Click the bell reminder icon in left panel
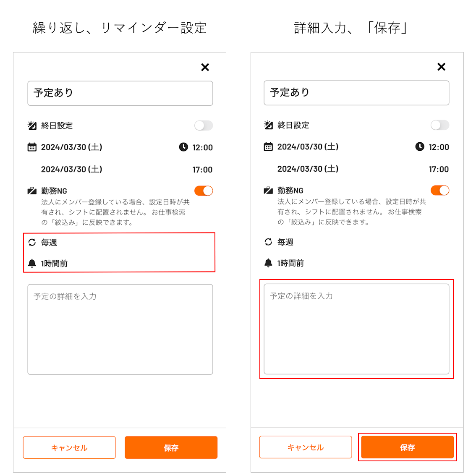Screen dimensions: 476x476 click(x=32, y=263)
